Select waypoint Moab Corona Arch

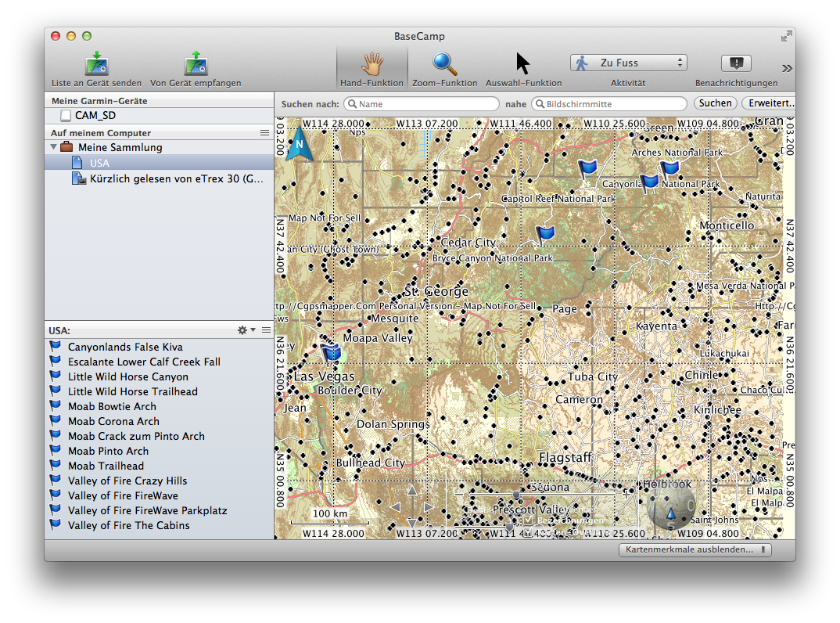click(159, 421)
